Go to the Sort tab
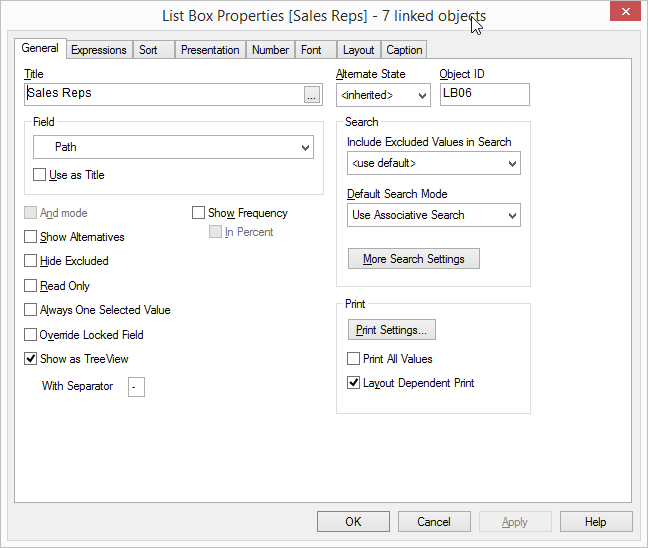 tap(148, 50)
